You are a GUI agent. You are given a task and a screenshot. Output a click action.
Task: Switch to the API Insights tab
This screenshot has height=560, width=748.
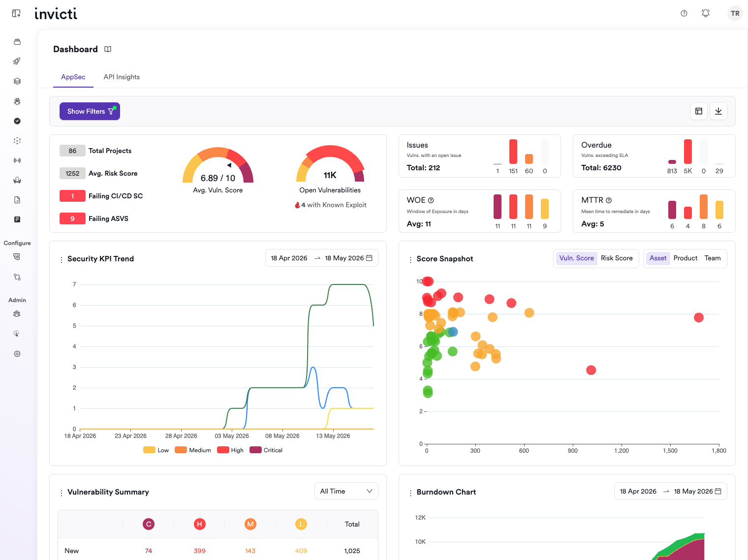[x=122, y=77]
